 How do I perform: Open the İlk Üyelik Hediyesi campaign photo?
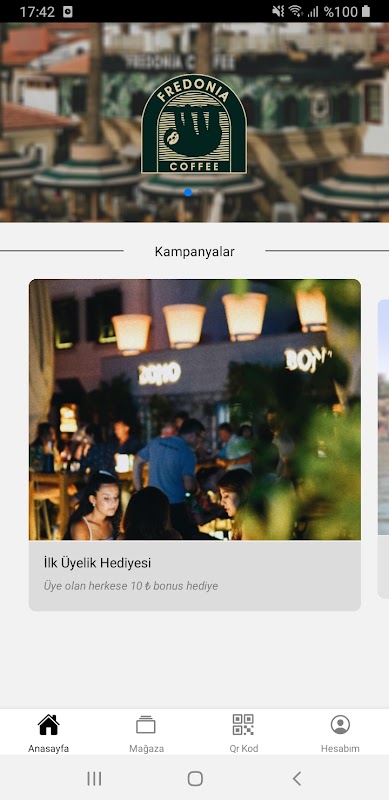pyautogui.click(x=194, y=410)
